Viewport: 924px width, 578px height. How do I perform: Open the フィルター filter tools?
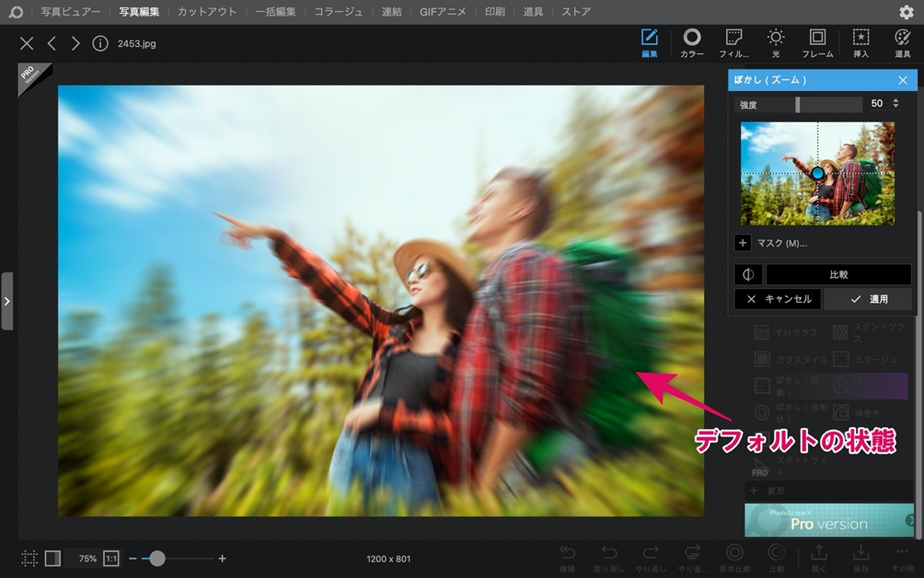point(734,43)
